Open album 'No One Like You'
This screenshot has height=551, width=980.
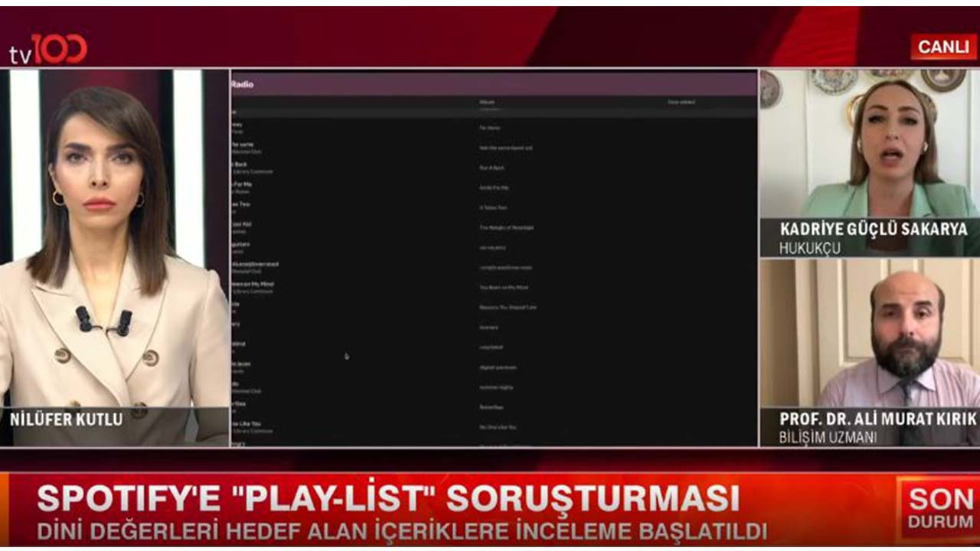[498, 427]
